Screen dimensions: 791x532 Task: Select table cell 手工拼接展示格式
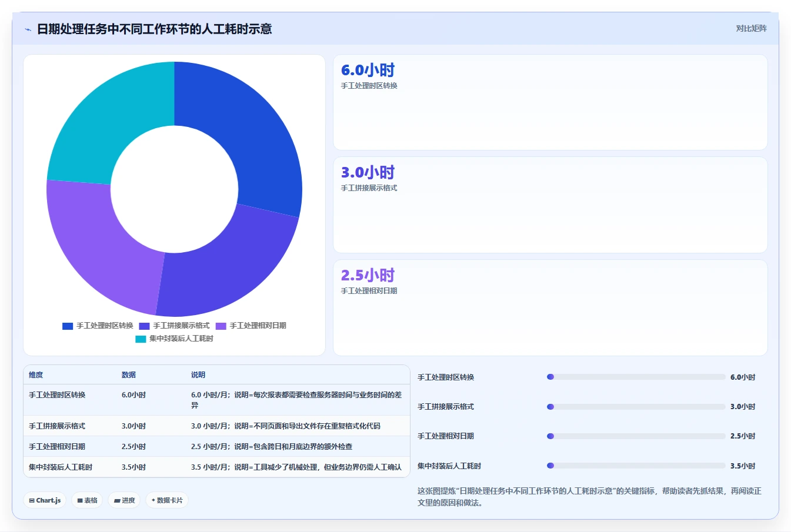coord(57,426)
